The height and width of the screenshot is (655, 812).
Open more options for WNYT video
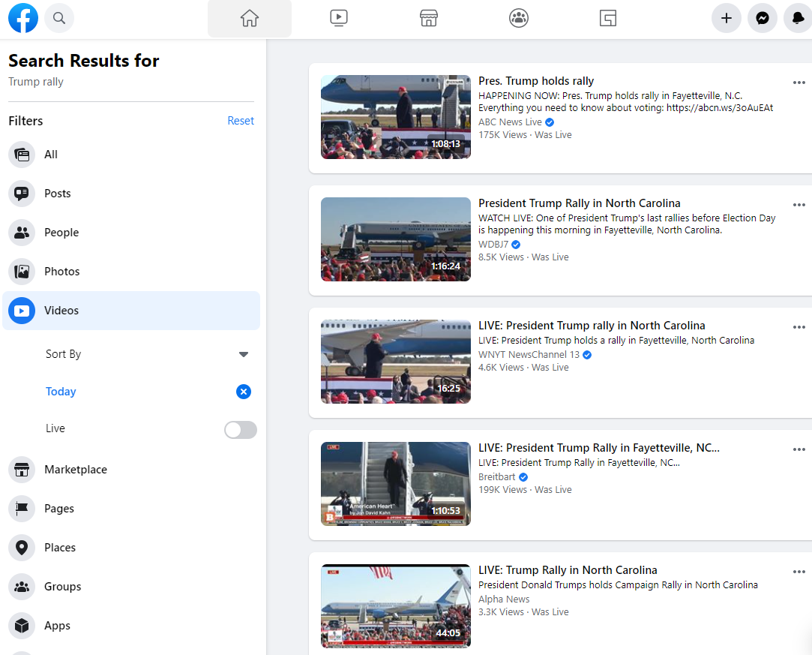799,327
